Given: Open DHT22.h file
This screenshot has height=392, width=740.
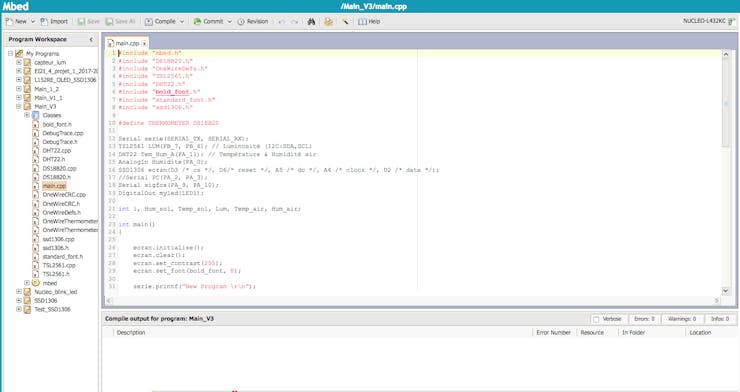Looking at the screenshot, I should tap(54, 159).
